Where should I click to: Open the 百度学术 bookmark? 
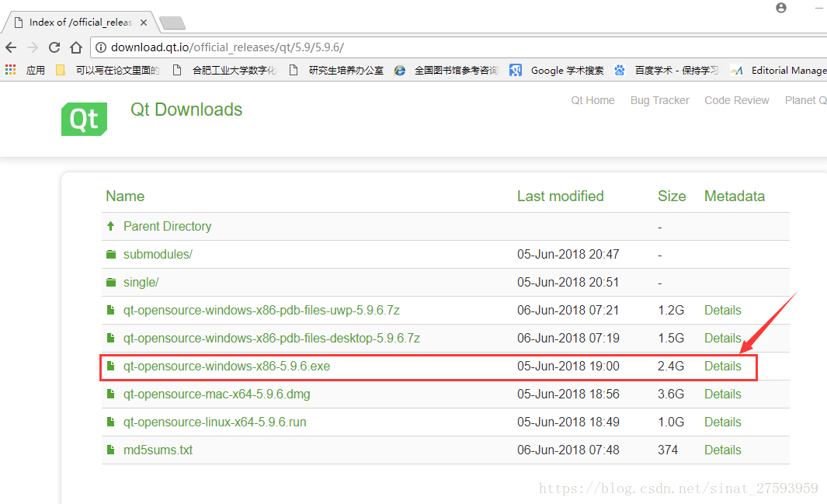pos(666,70)
